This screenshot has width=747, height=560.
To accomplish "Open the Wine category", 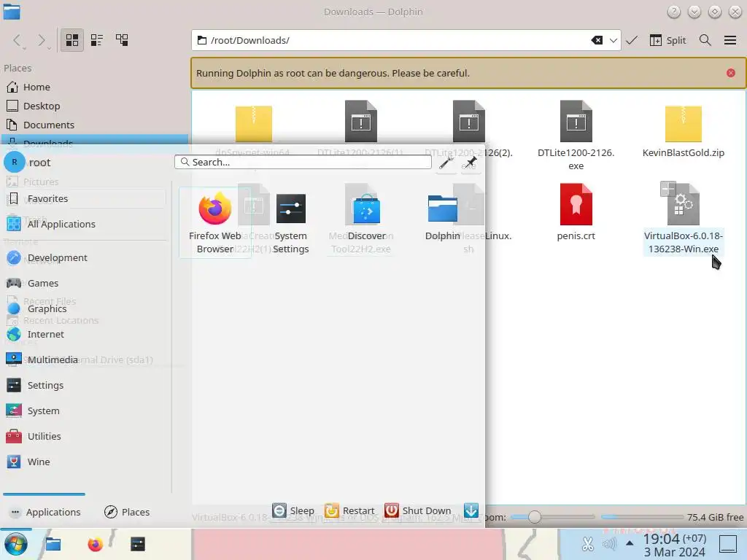I will [85, 462].
